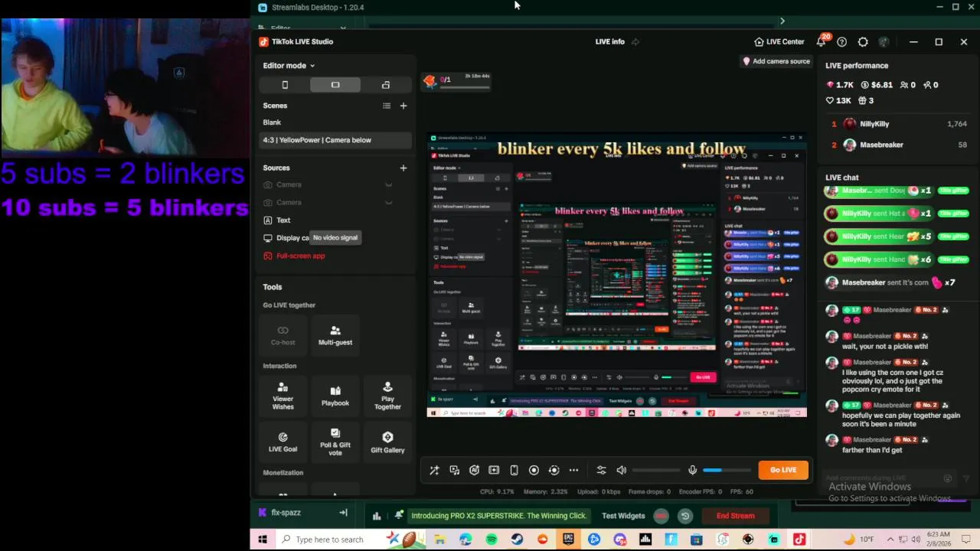980x551 pixels.
Task: Open the Gift Gallery tool
Action: [387, 442]
